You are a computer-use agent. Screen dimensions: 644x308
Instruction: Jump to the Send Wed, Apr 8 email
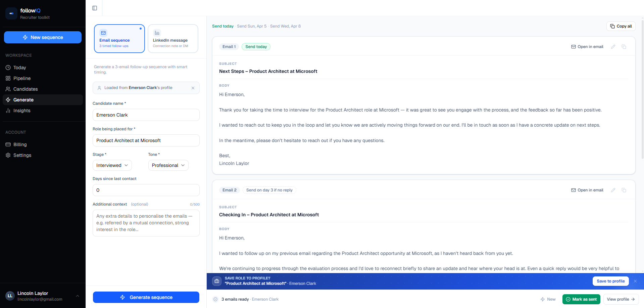coord(285,26)
